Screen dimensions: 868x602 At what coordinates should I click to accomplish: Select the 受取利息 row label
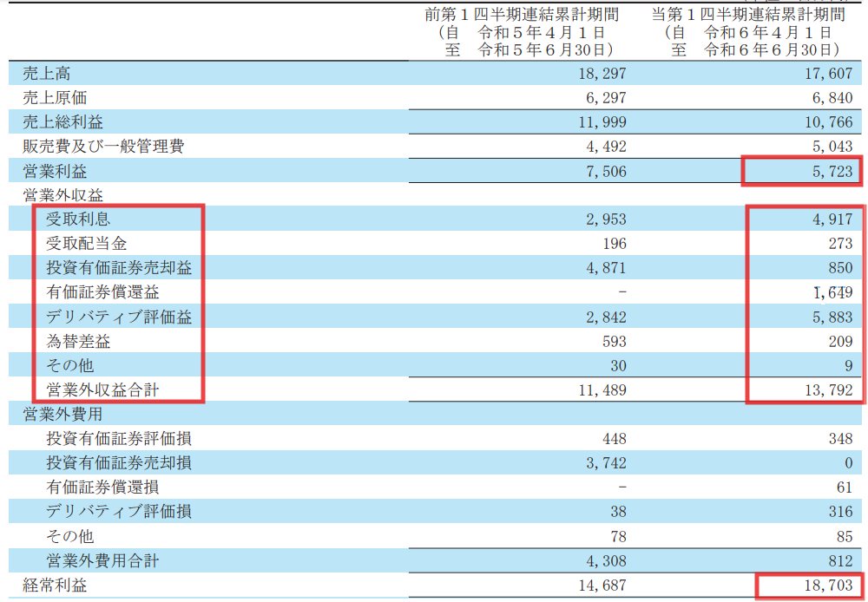point(78,219)
